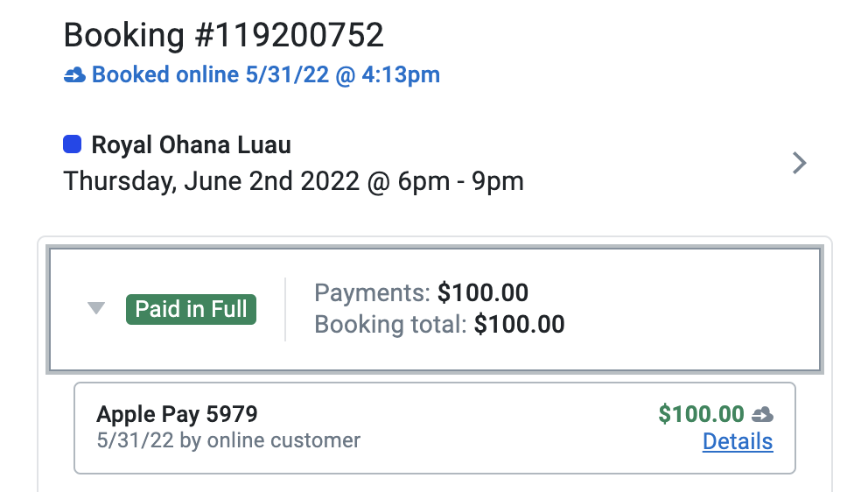Screen dimensions: 868x492
Task: Click the Booked online 5/31/22 link text
Action: [266, 74]
